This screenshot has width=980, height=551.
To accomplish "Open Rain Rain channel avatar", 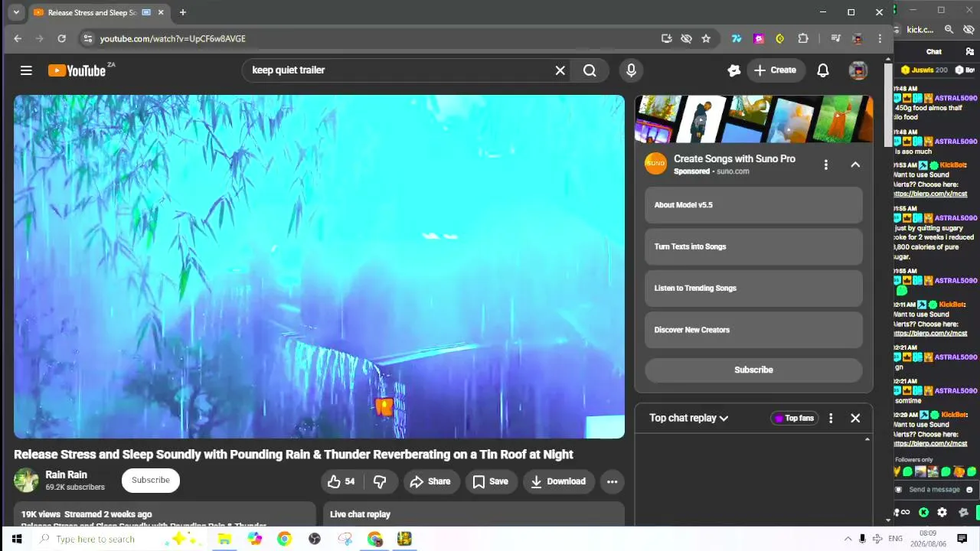I will 26,480.
